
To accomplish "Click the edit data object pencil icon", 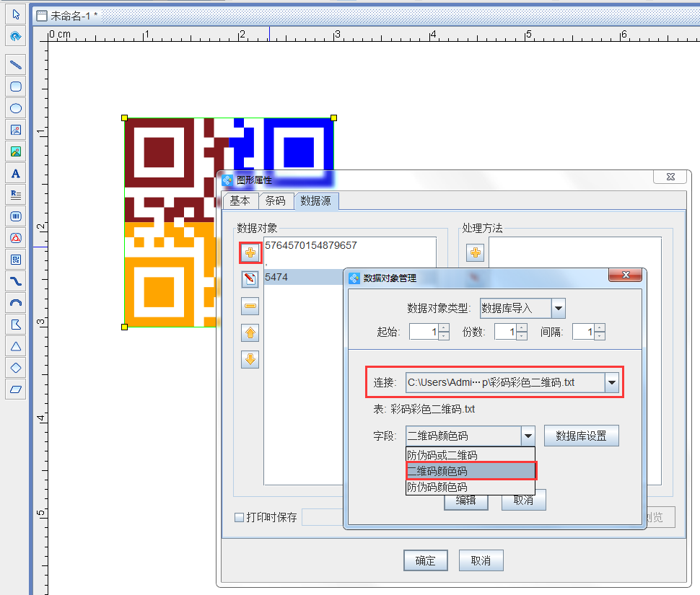I will pyautogui.click(x=250, y=280).
